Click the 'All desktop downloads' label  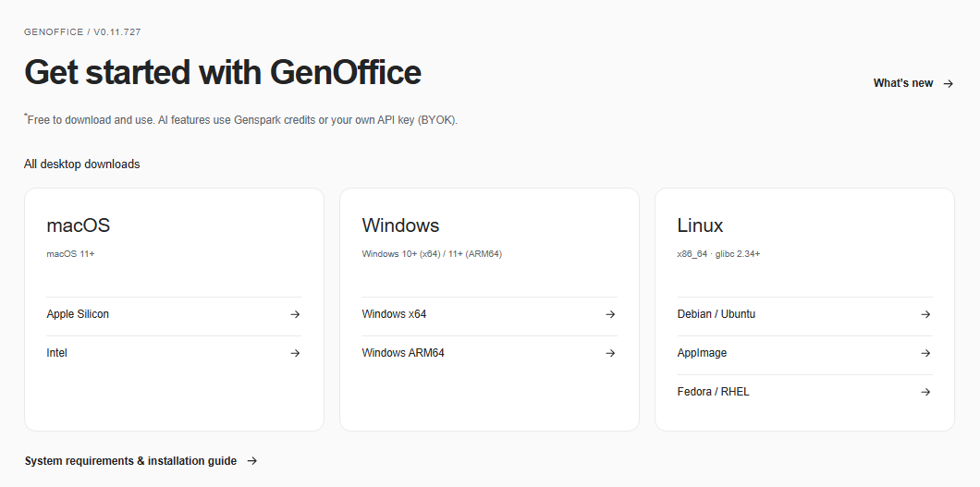tap(82, 164)
